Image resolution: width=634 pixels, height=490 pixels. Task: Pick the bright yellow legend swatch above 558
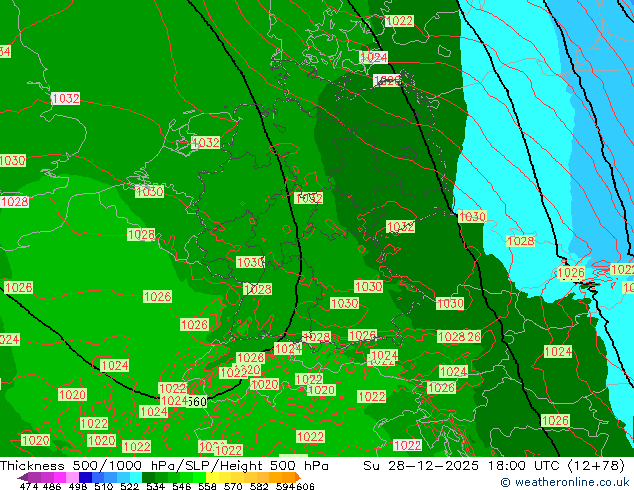coord(212,477)
